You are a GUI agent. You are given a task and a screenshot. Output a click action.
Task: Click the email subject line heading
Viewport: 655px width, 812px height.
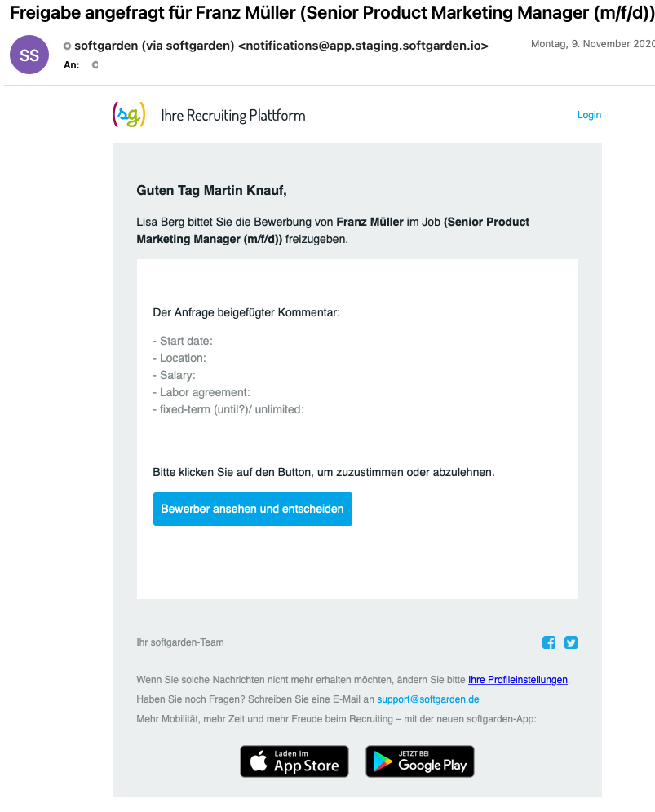(332, 13)
